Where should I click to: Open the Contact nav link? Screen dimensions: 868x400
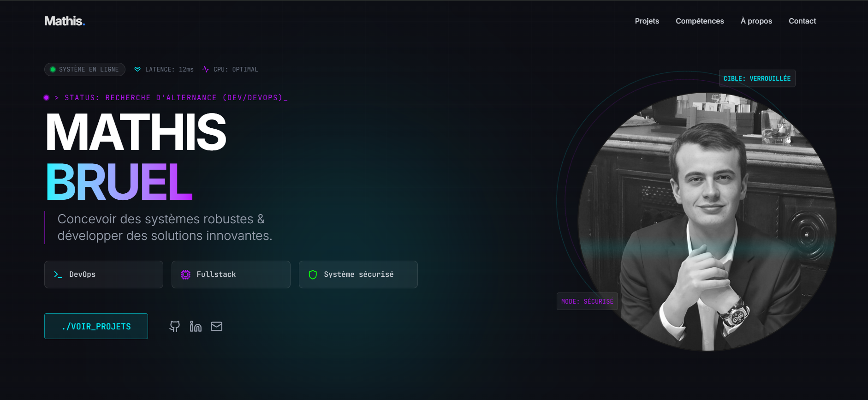point(802,21)
